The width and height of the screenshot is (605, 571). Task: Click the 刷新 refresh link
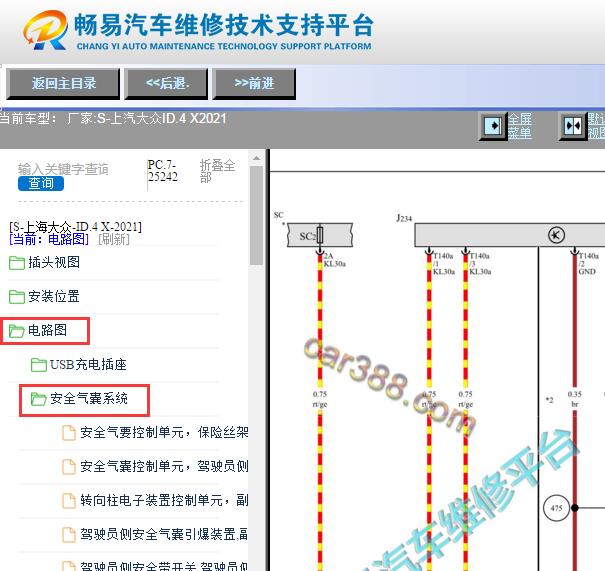pyautogui.click(x=114, y=239)
